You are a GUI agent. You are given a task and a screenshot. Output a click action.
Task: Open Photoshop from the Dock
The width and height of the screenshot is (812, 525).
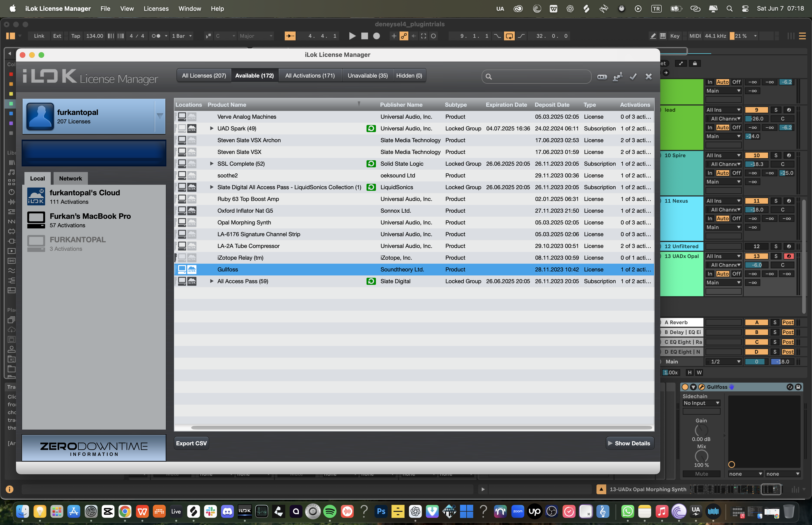coord(381,511)
